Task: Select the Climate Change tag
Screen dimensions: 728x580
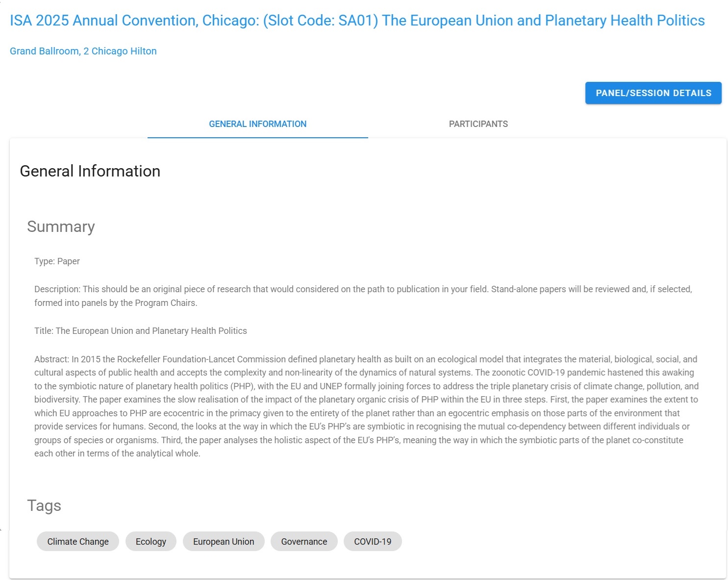Action: [78, 541]
